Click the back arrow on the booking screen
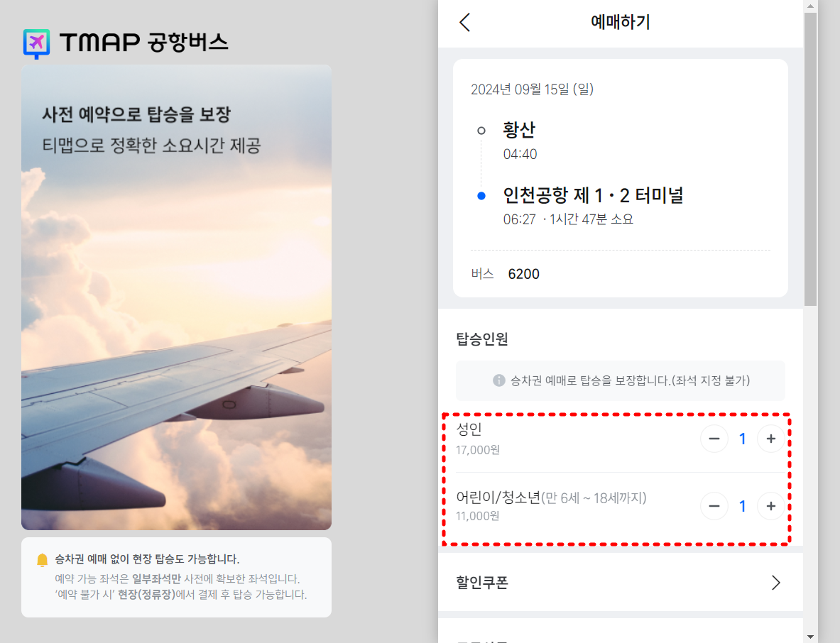The image size is (840, 643). 465,22
